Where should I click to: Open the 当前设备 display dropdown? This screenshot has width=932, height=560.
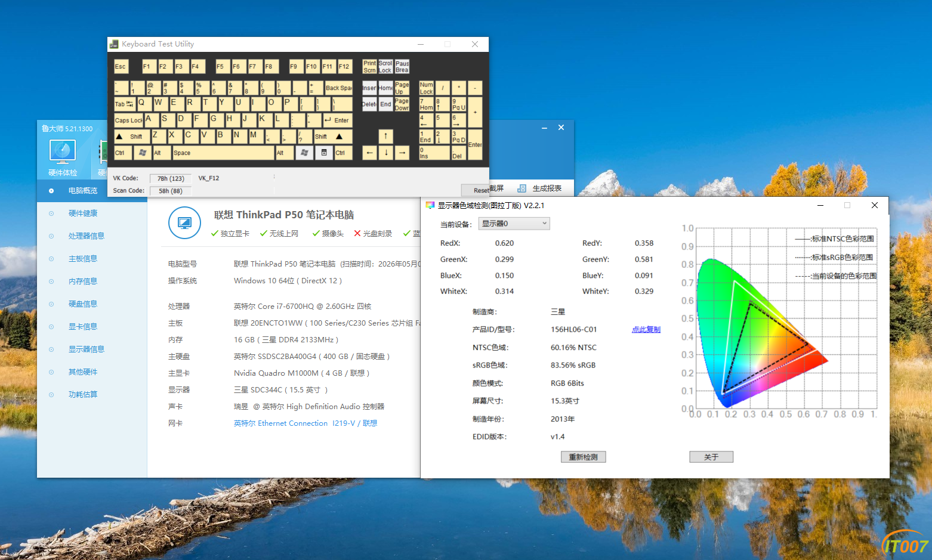(x=514, y=224)
